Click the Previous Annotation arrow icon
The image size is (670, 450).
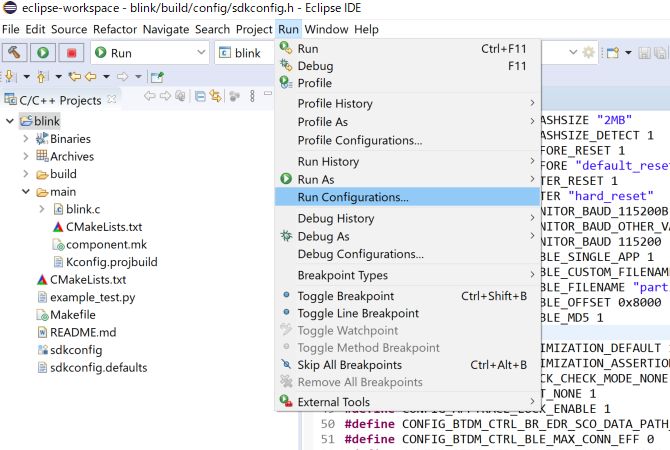(41, 76)
